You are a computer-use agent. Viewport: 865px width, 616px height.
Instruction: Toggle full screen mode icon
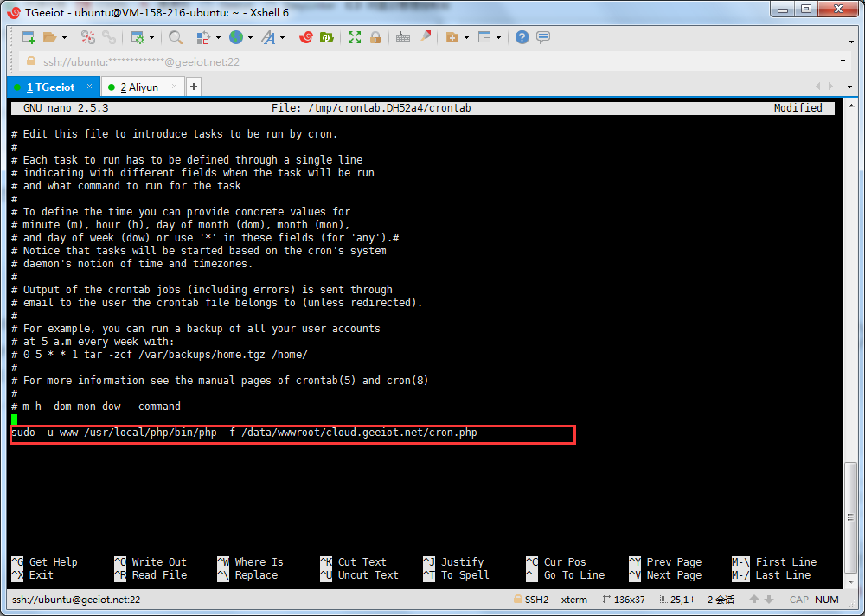(x=355, y=37)
